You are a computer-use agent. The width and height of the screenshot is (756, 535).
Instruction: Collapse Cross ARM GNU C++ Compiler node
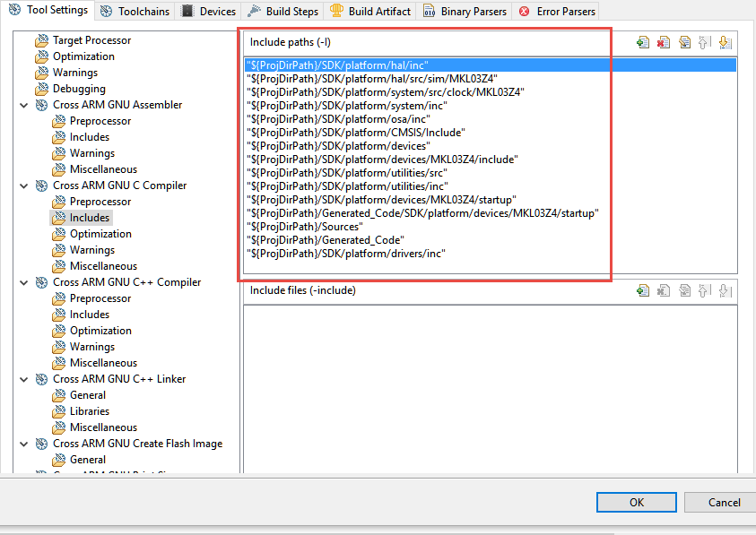[x=23, y=282]
